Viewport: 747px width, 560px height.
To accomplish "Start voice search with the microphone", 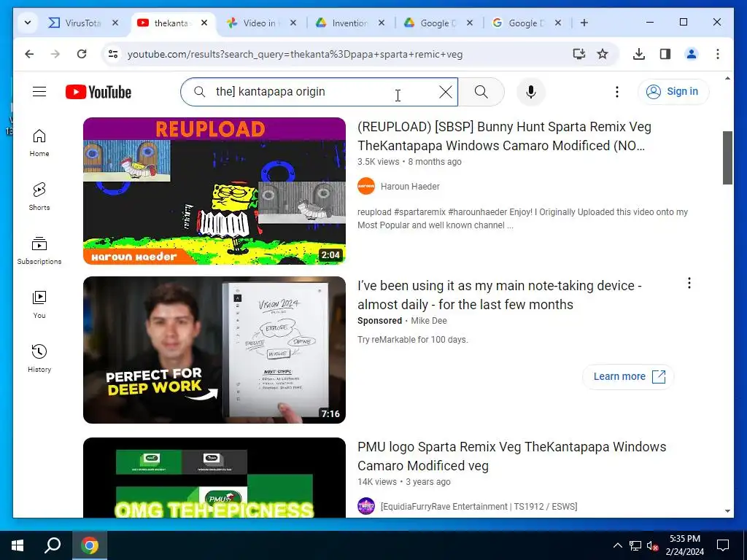I will (531, 92).
